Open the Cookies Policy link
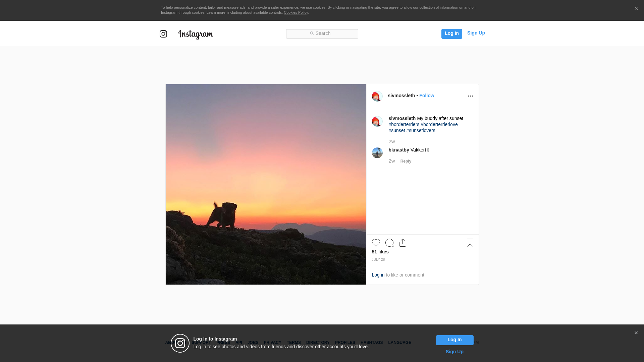Viewport: 644px width, 362px height. click(x=296, y=12)
